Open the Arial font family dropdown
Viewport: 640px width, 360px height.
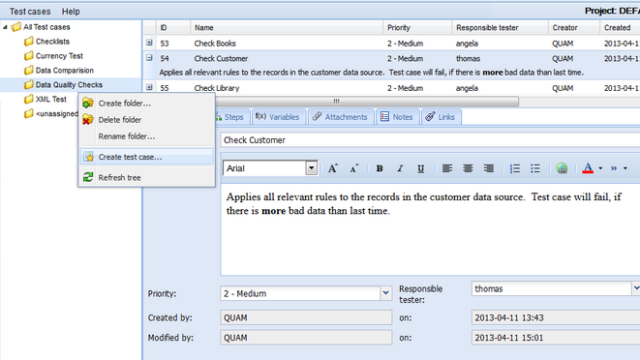pyautogui.click(x=311, y=168)
